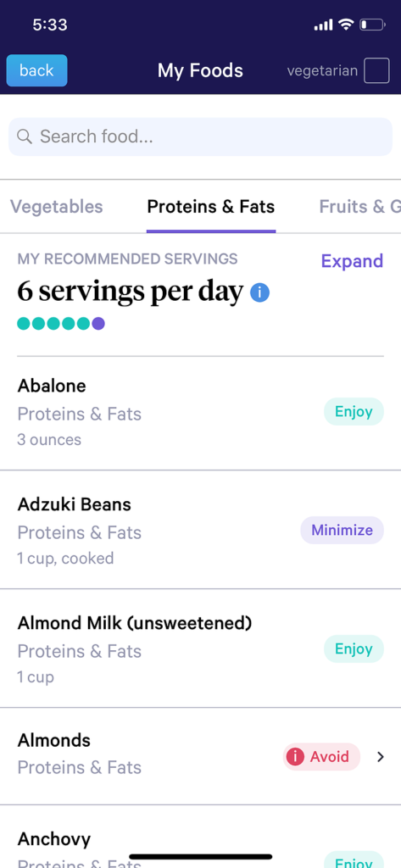Focus the Search food input field
The image size is (401, 868).
pyautogui.click(x=200, y=136)
